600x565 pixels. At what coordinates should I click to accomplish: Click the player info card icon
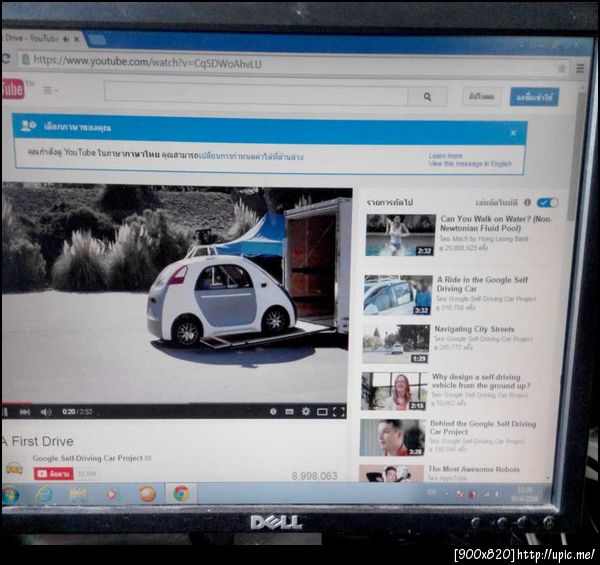[273, 411]
